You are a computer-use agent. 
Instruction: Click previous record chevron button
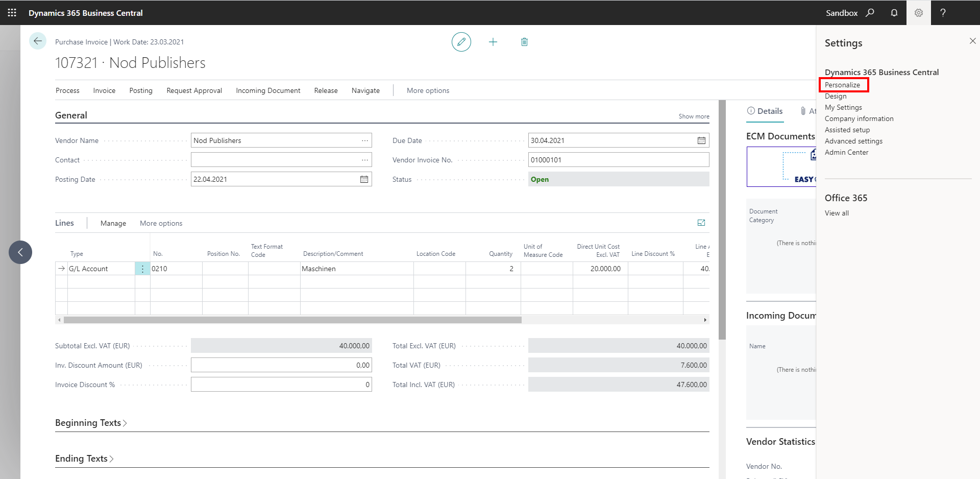coord(20,252)
